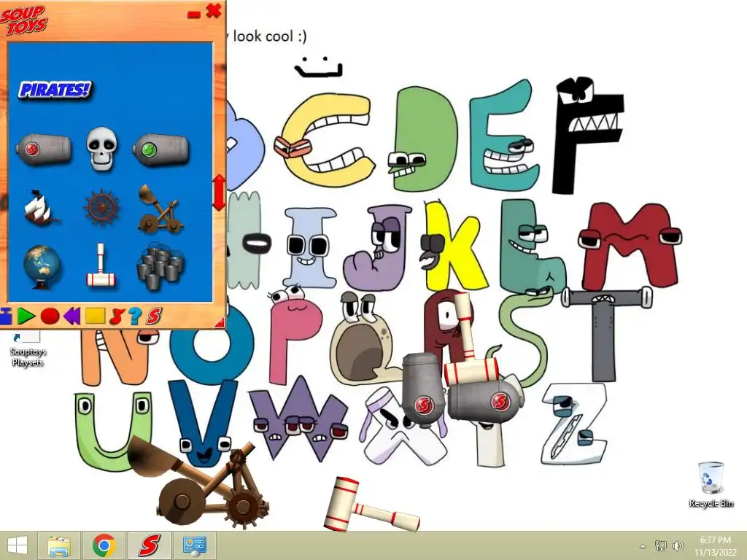747x560 pixels.
Task: Click the green play button
Action: point(26,316)
